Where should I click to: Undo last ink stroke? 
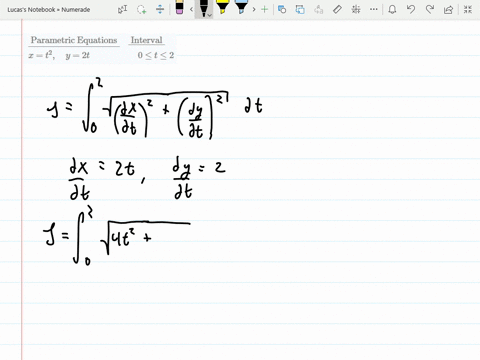[x=411, y=9]
